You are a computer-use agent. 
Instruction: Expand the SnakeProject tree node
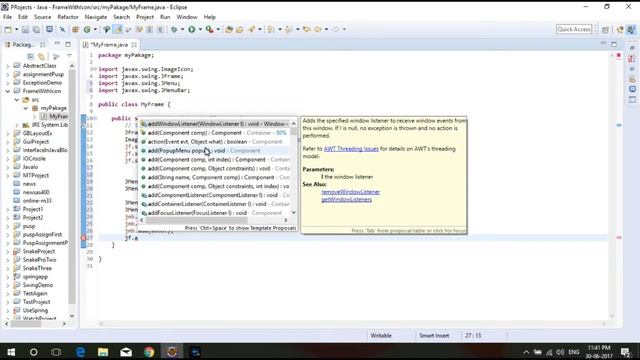click(x=8, y=251)
